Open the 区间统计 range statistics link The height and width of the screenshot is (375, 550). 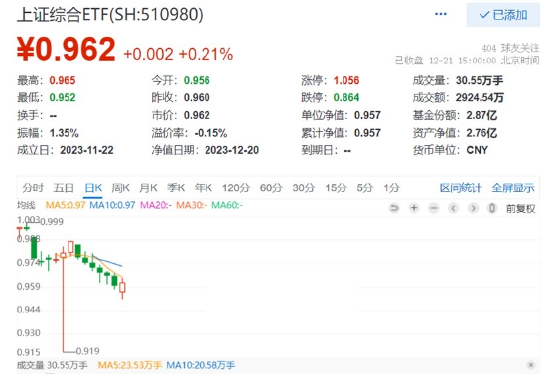click(x=461, y=188)
